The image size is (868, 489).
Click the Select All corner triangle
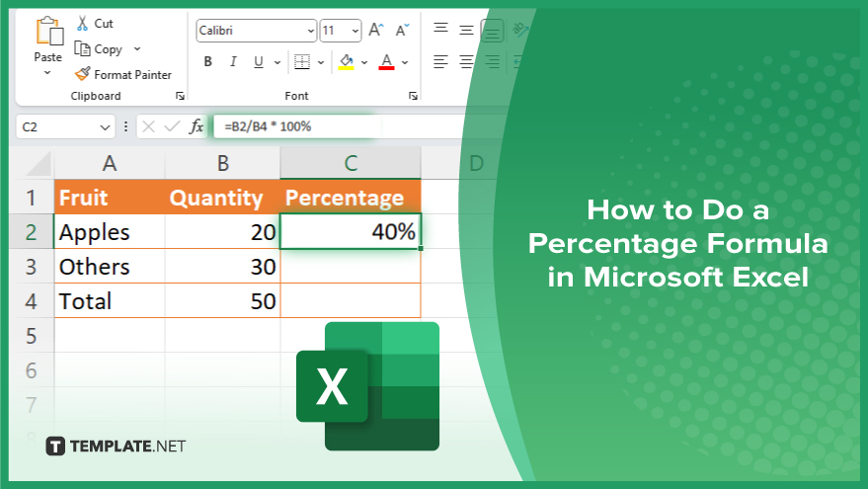[39, 164]
